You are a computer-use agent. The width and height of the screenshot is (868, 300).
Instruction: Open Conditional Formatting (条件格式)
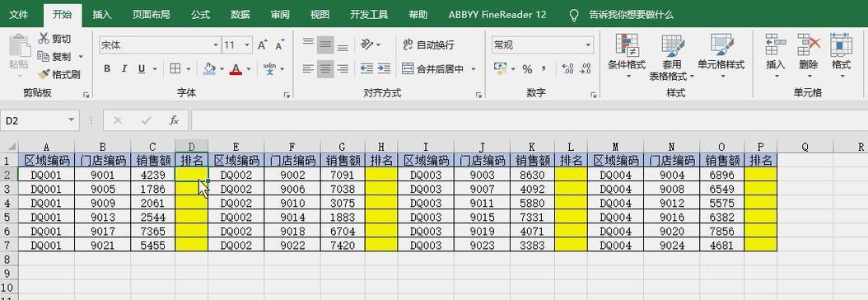(627, 55)
